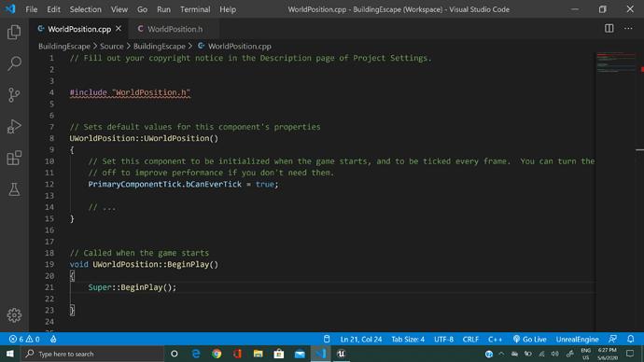
Task: Open ENG US language switcher
Action: coord(586,354)
